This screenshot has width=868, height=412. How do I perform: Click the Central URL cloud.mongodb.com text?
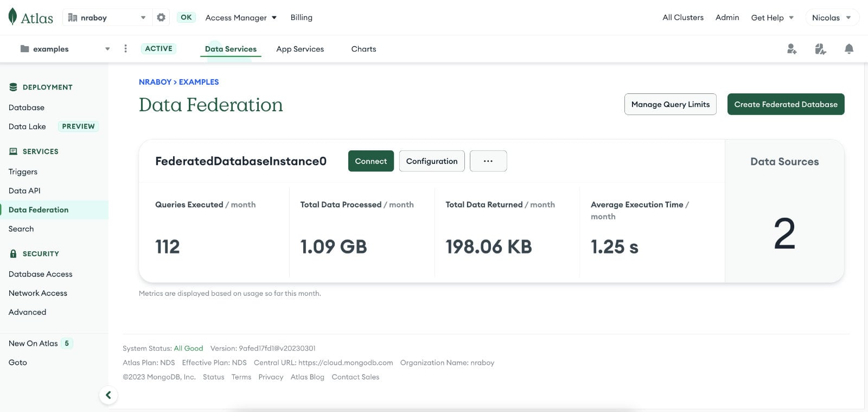tap(346, 363)
